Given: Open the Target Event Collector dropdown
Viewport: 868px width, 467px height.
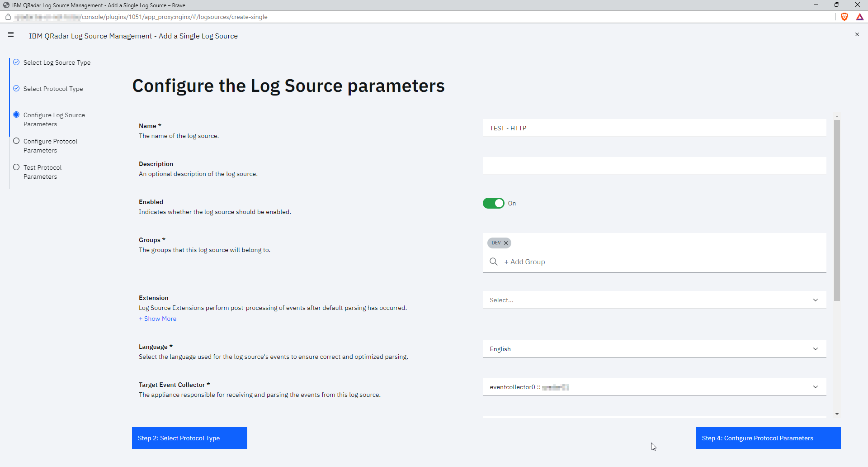Looking at the screenshot, I should tap(654, 387).
